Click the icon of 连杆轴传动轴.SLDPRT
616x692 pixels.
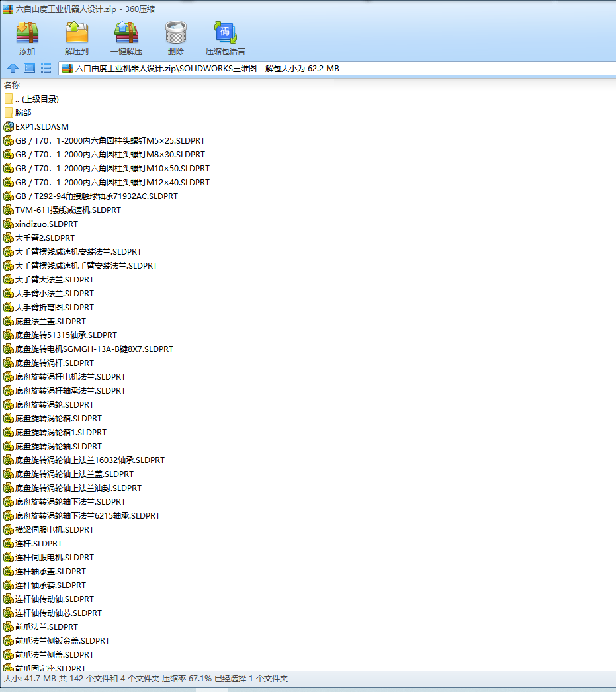pyautogui.click(x=9, y=599)
